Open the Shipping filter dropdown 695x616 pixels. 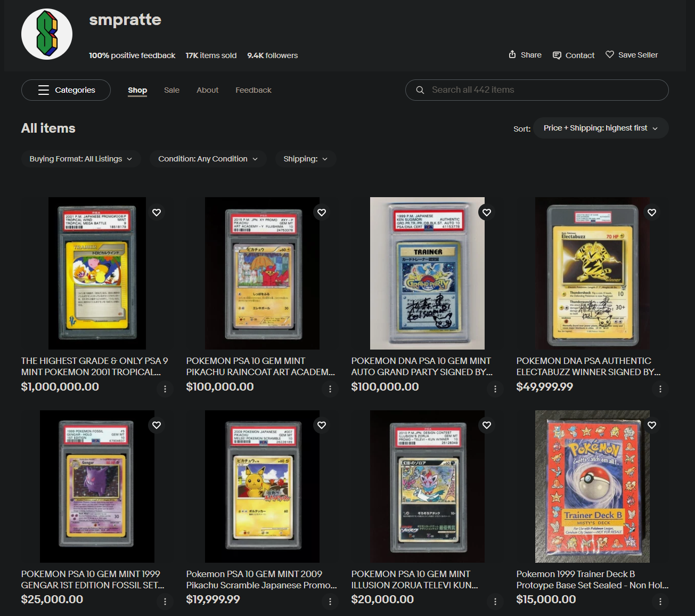306,159
